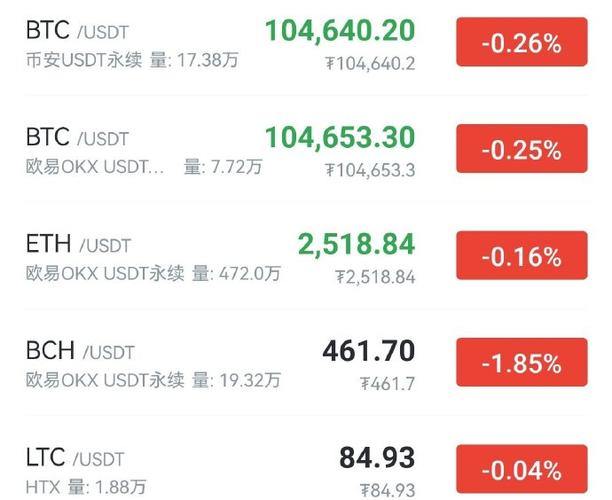Tap the LTC -0.04% change badge
Image resolution: width=612 pixels, height=500 pixels.
pos(521,469)
